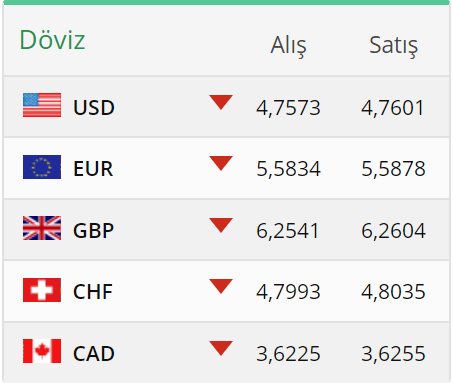Click EUR selling rate 5,5878
453x383 pixels.
tap(394, 169)
